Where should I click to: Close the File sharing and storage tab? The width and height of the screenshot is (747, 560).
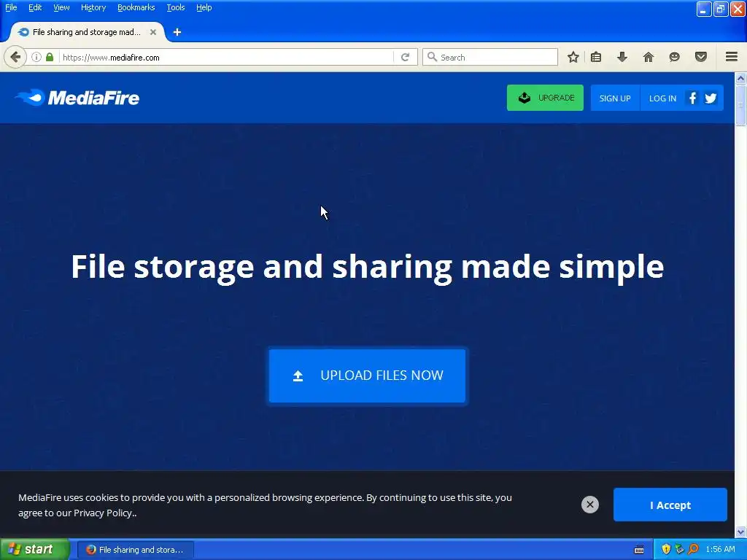coord(153,32)
